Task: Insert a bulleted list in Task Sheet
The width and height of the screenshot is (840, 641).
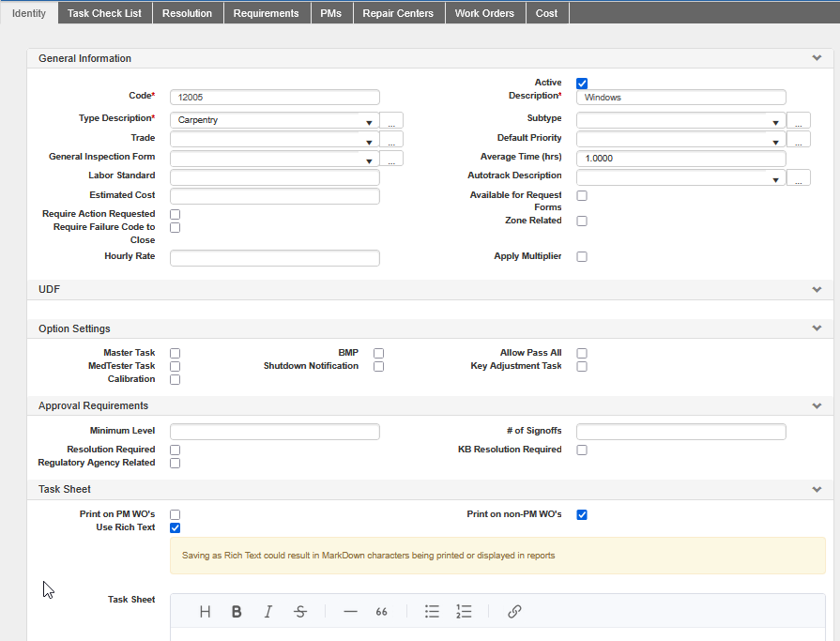Action: click(x=432, y=612)
